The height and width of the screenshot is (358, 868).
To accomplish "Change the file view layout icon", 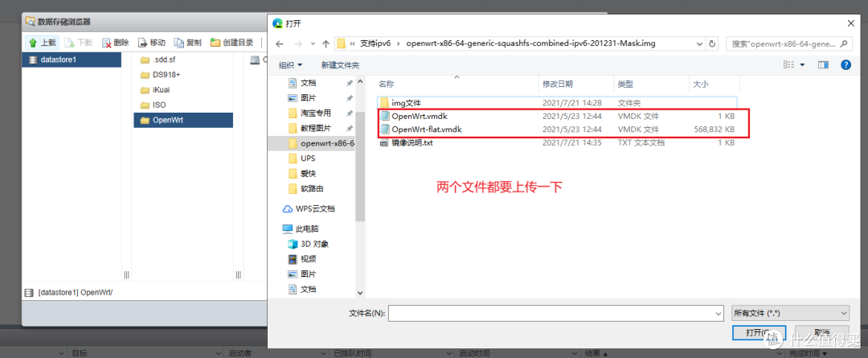I will click(x=789, y=65).
